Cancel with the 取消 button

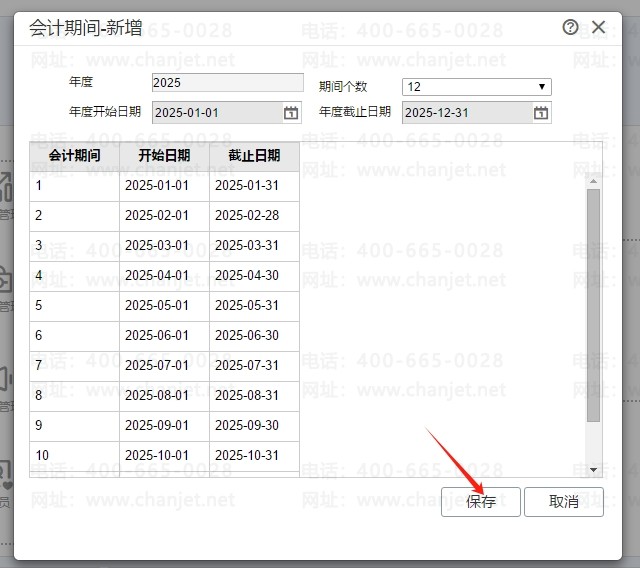coord(564,502)
